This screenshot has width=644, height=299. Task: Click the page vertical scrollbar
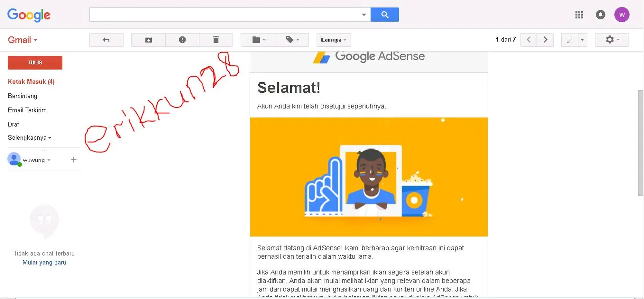tap(640, 142)
